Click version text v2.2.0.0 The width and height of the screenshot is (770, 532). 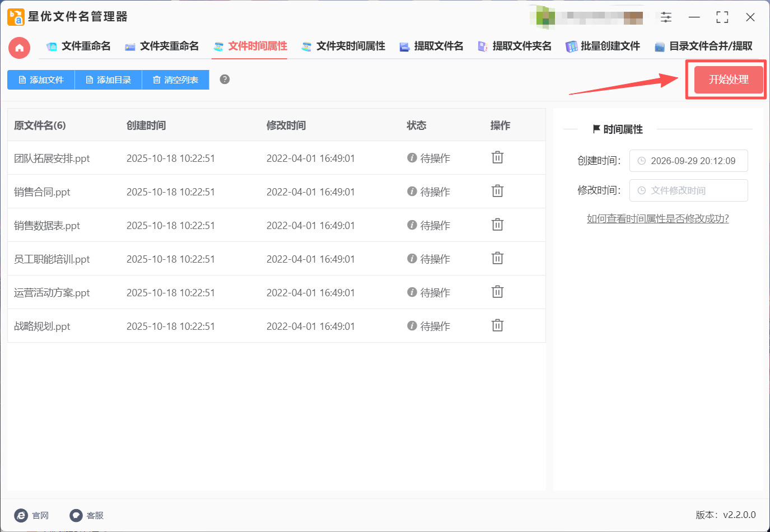(739, 515)
